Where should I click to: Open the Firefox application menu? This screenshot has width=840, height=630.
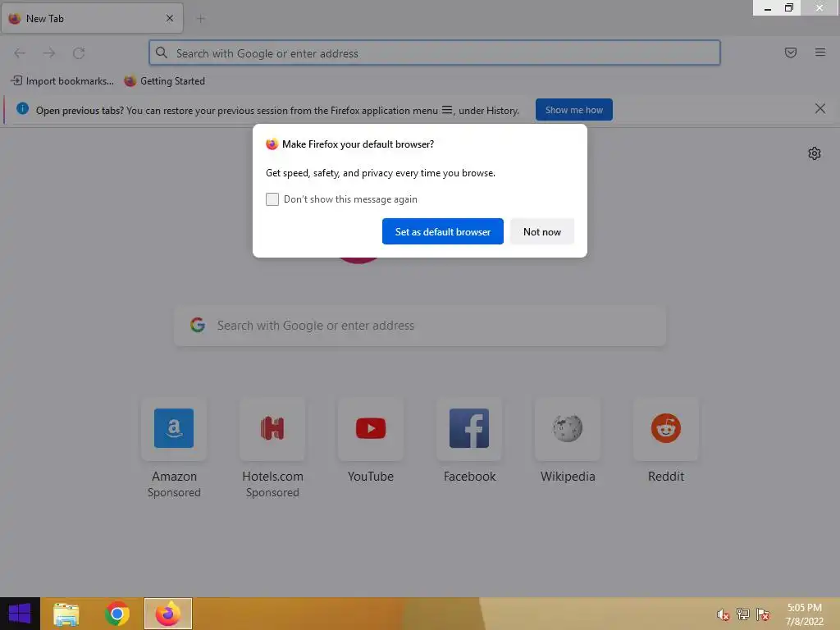819,52
